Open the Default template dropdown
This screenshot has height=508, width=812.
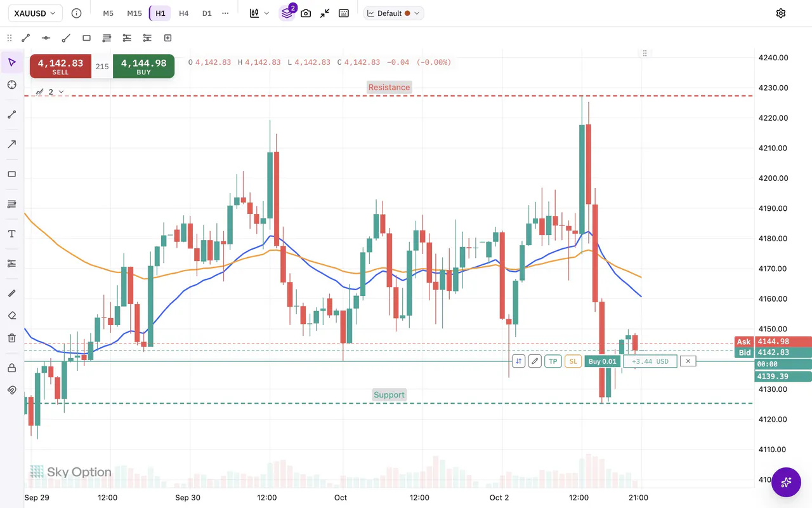point(394,13)
